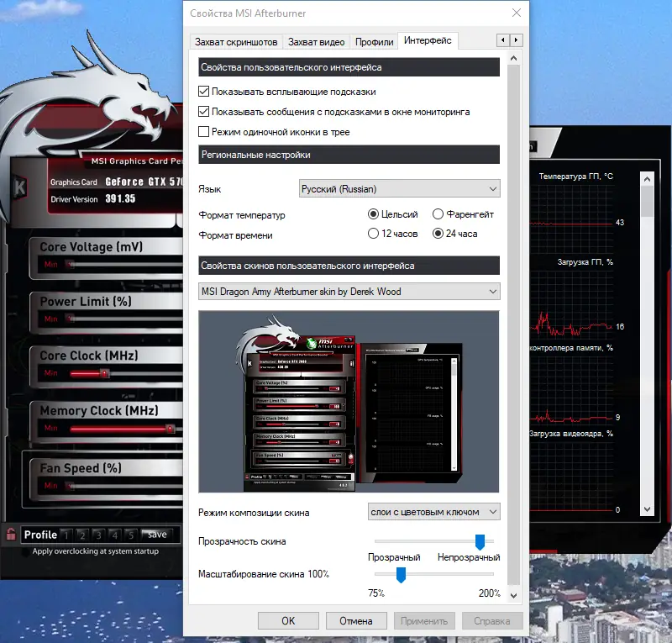Click the Отмена button
The height and width of the screenshot is (643, 672).
tap(356, 620)
